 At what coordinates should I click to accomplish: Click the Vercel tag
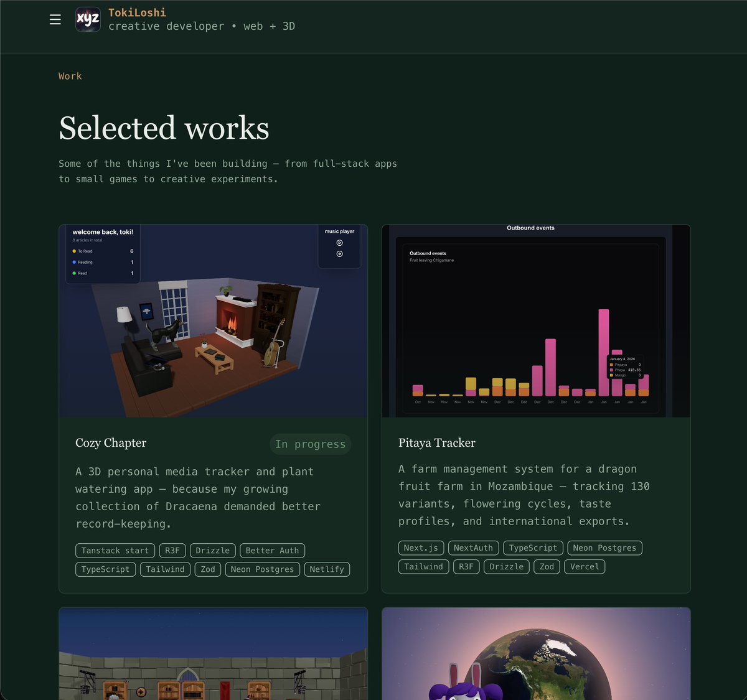[x=585, y=567]
